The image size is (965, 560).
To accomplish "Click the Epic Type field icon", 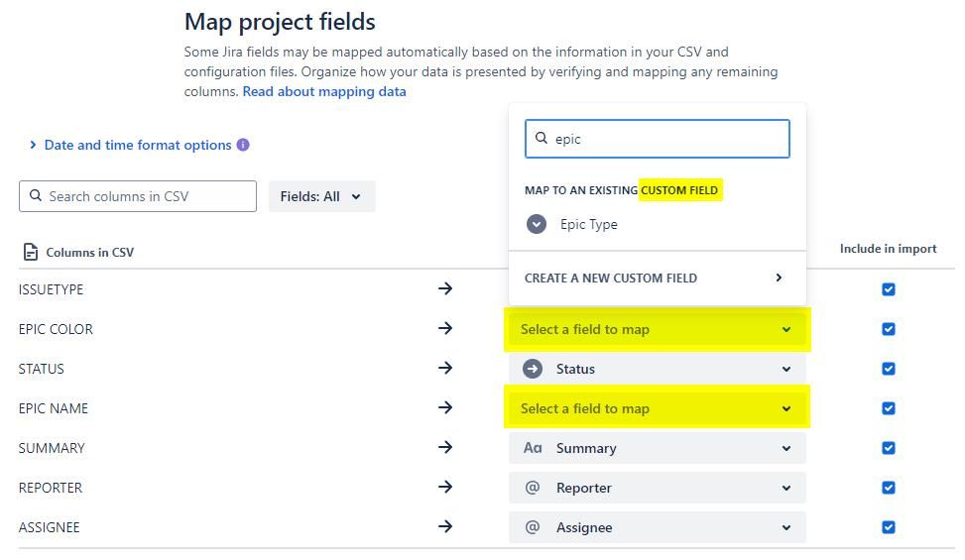I will [x=537, y=224].
